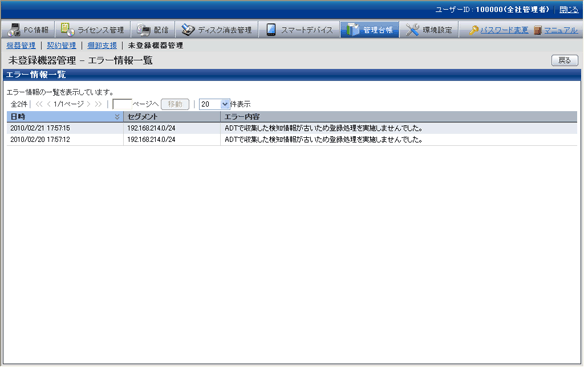Sort by the エラー内容 column header

click(399, 117)
